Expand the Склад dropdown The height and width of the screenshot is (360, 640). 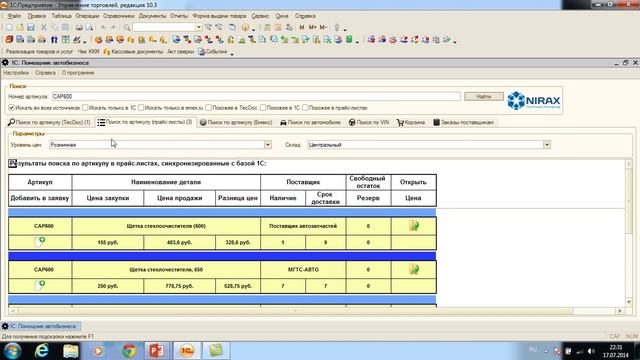click(x=547, y=145)
